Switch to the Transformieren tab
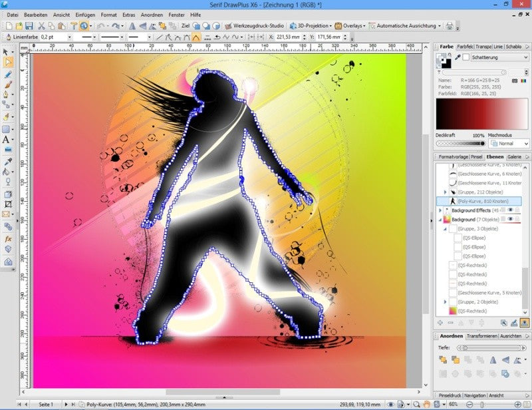Viewport: 532px width, 410px height. (x=481, y=336)
